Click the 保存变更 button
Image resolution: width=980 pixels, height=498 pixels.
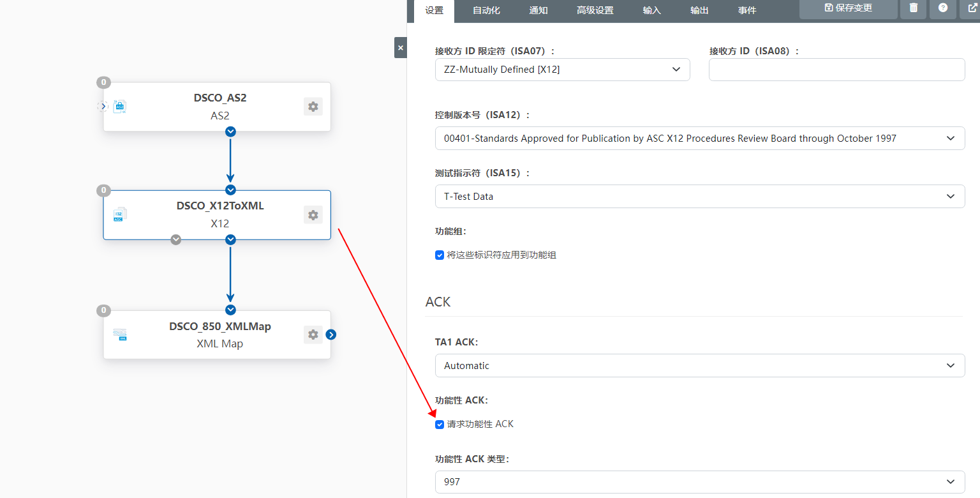(x=849, y=8)
